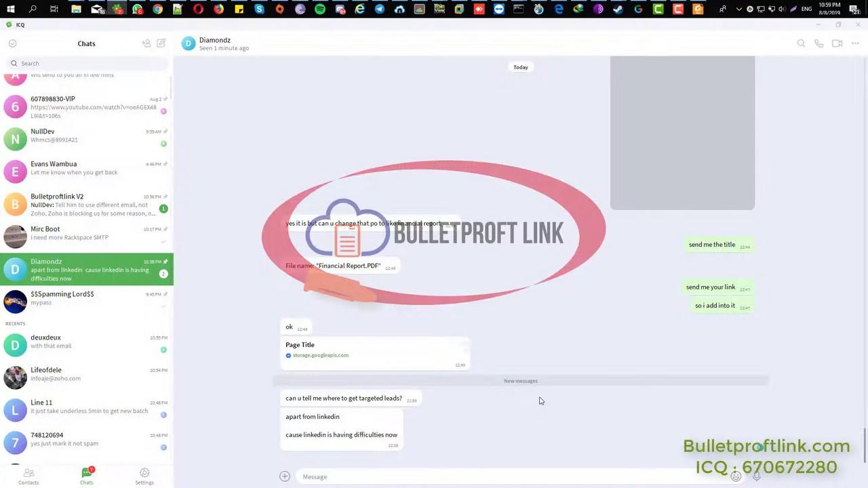Open Windows notification center
868x488 pixels.
click(854, 9)
